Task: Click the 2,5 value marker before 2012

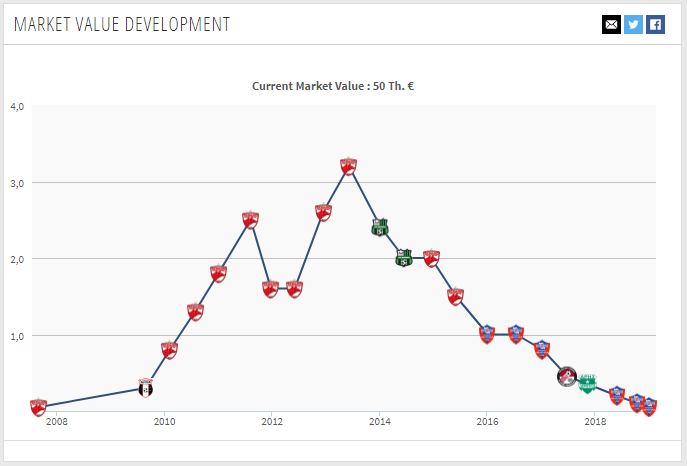Action: click(250, 220)
